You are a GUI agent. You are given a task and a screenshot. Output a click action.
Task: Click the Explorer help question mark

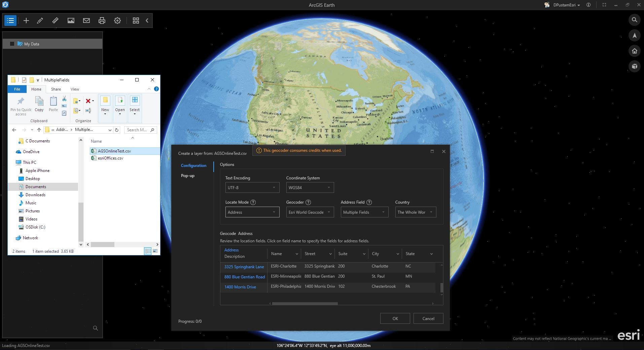(x=156, y=89)
